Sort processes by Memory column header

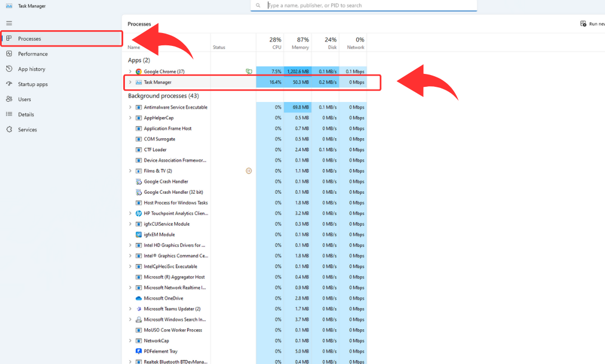(x=298, y=43)
